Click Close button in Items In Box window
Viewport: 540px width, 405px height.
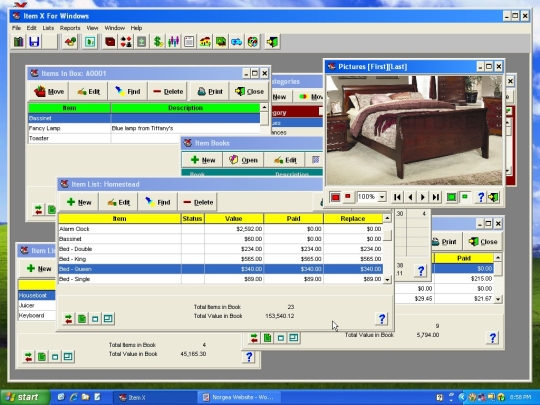click(x=249, y=91)
